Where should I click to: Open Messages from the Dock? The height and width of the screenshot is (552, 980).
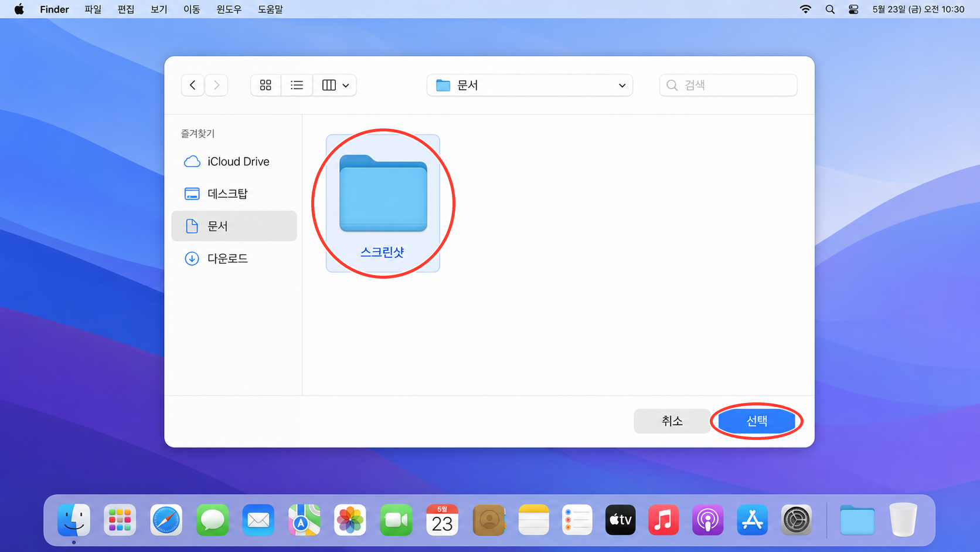(212, 520)
